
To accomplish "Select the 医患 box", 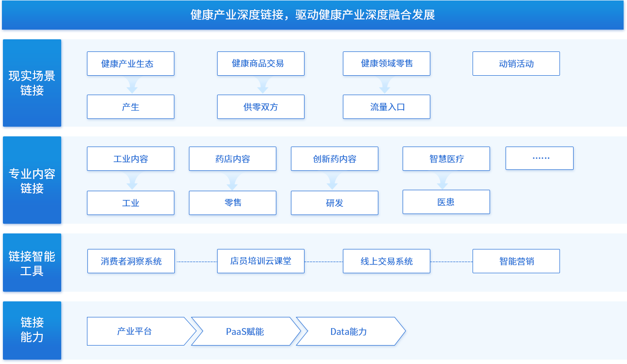I will coord(446,202).
